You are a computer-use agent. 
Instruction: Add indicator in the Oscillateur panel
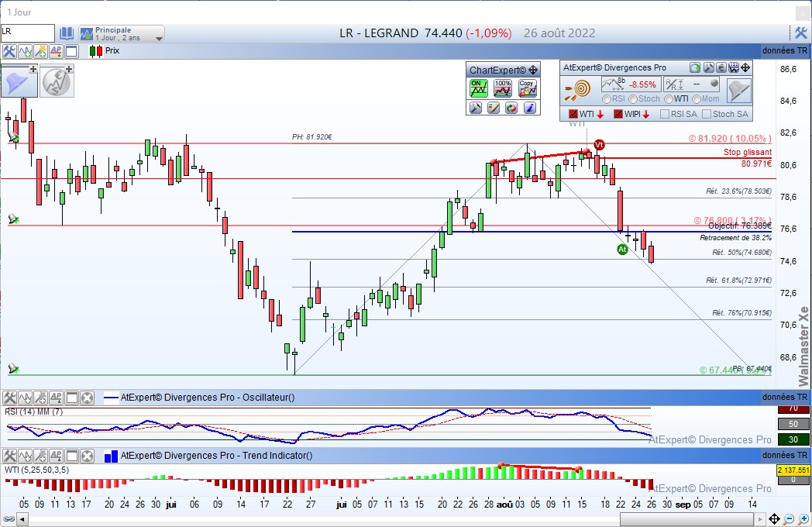pos(25,398)
